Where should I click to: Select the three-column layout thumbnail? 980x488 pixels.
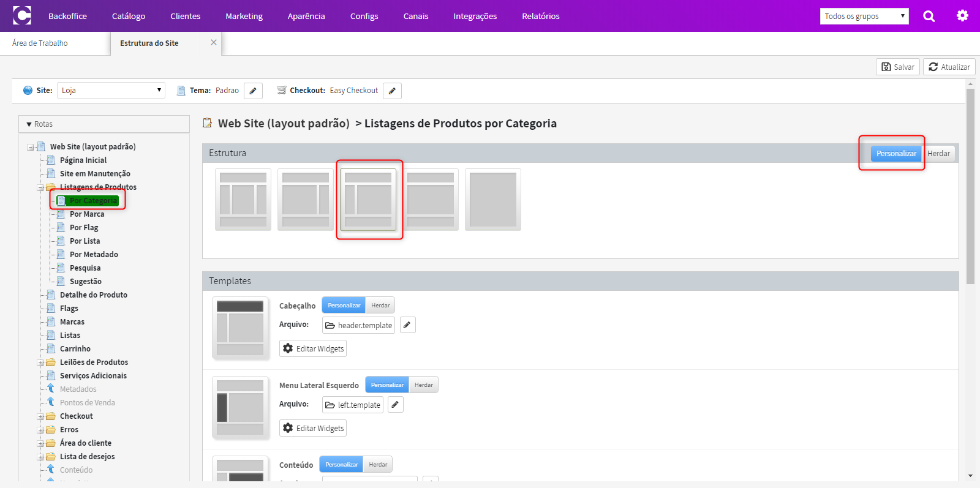(243, 200)
